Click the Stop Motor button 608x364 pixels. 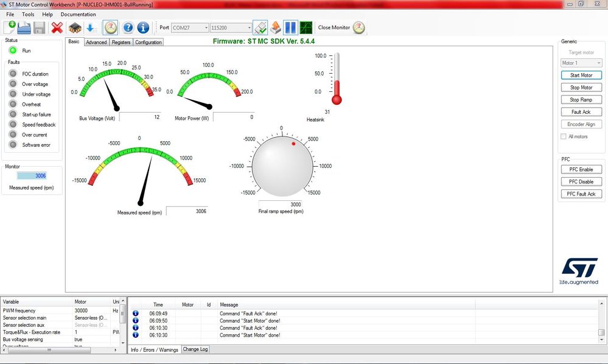pos(581,88)
